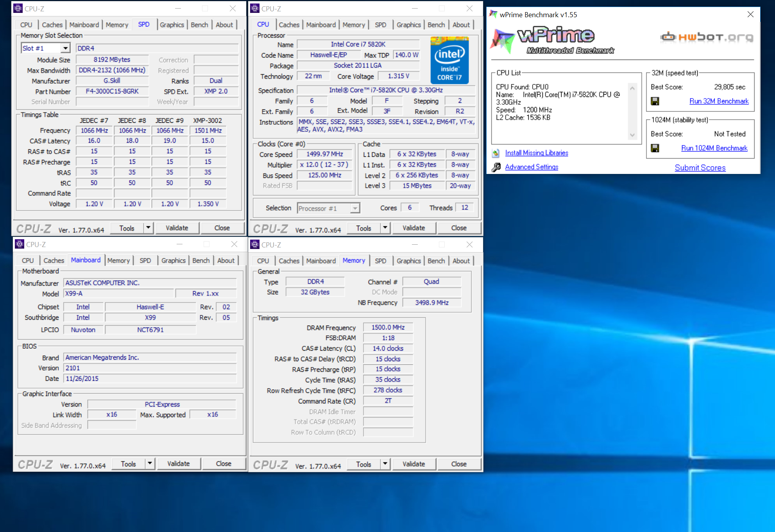The width and height of the screenshot is (775, 532).
Task: Expand Tools arrow in SPD window
Action: point(148,227)
